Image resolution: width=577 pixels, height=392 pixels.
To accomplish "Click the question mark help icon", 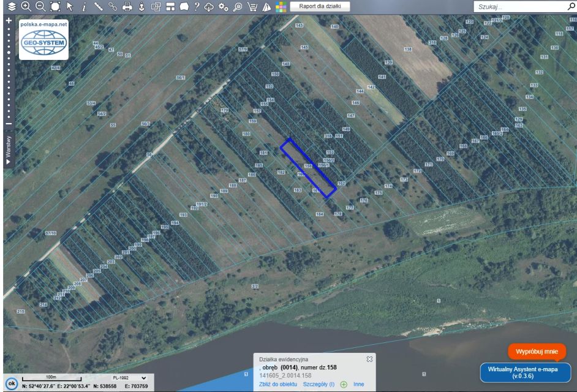I will pyautogui.click(x=196, y=6).
